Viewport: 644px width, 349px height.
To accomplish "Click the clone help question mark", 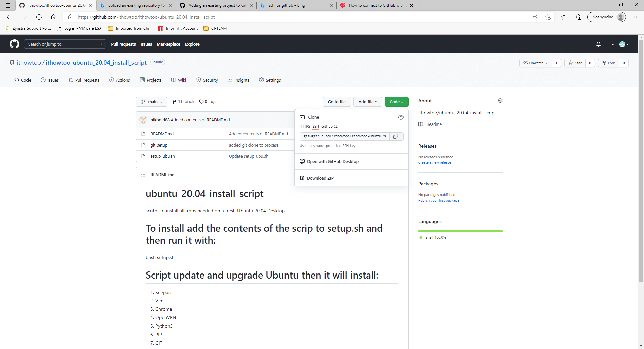I will 401,117.
